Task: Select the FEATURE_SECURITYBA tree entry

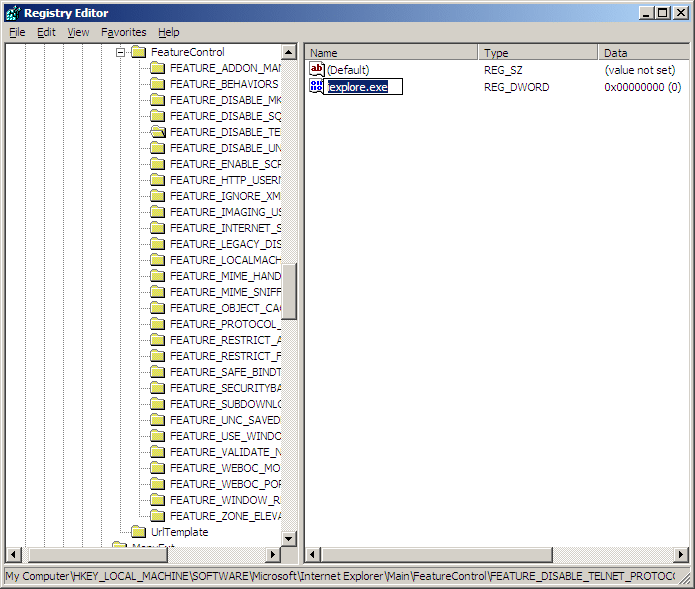Action: (226, 388)
